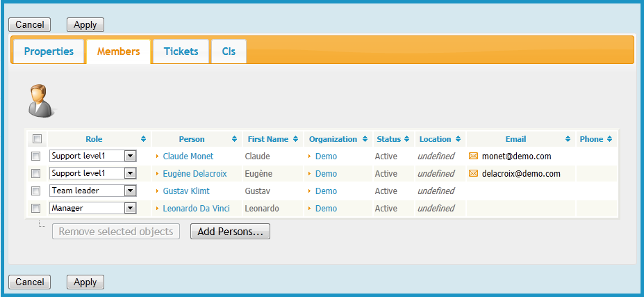The width and height of the screenshot is (644, 297).
Task: Sort by Email column arrows
Action: pos(568,139)
